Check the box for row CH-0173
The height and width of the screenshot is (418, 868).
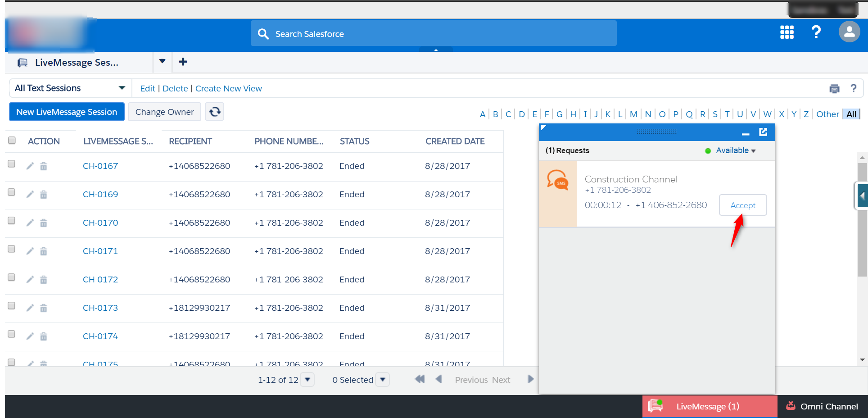12,306
